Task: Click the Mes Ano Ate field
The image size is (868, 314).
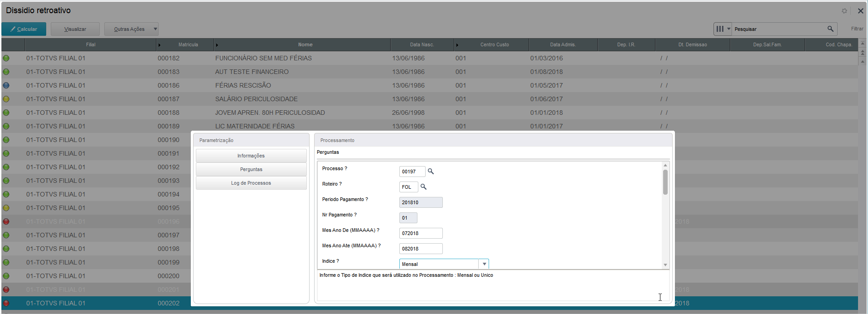Action: [421, 249]
